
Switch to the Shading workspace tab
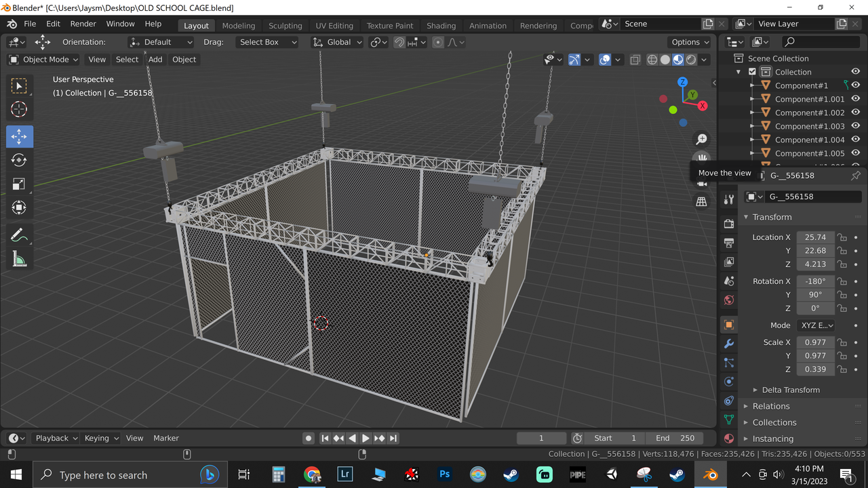pyautogui.click(x=441, y=25)
